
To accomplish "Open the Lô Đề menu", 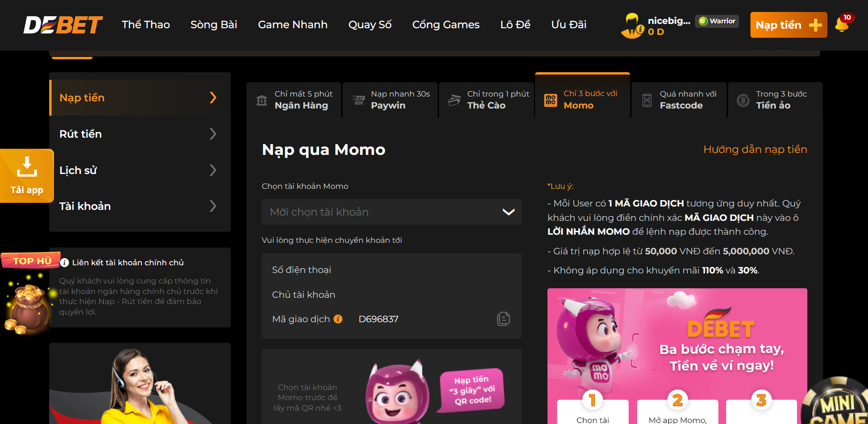I will 515,24.
